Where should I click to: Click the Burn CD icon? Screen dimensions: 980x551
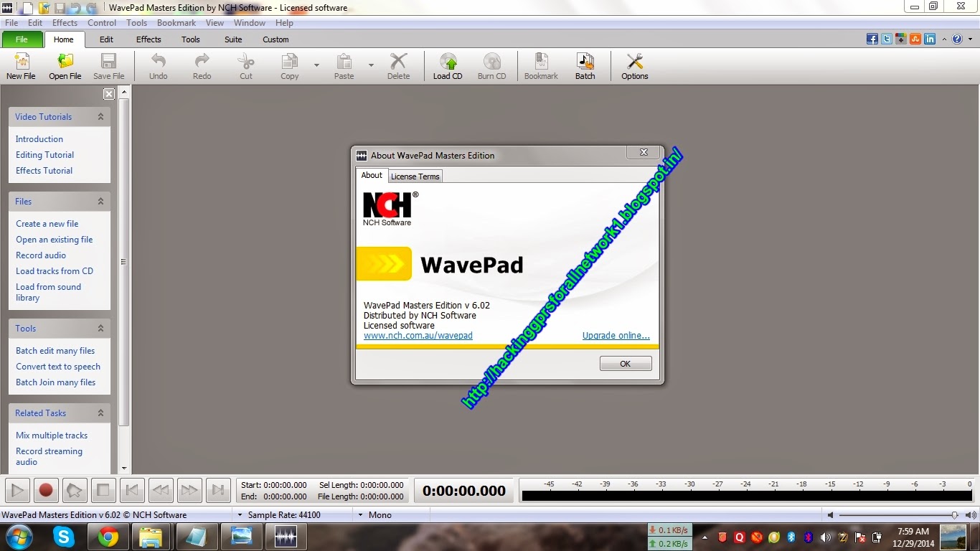[x=491, y=66]
